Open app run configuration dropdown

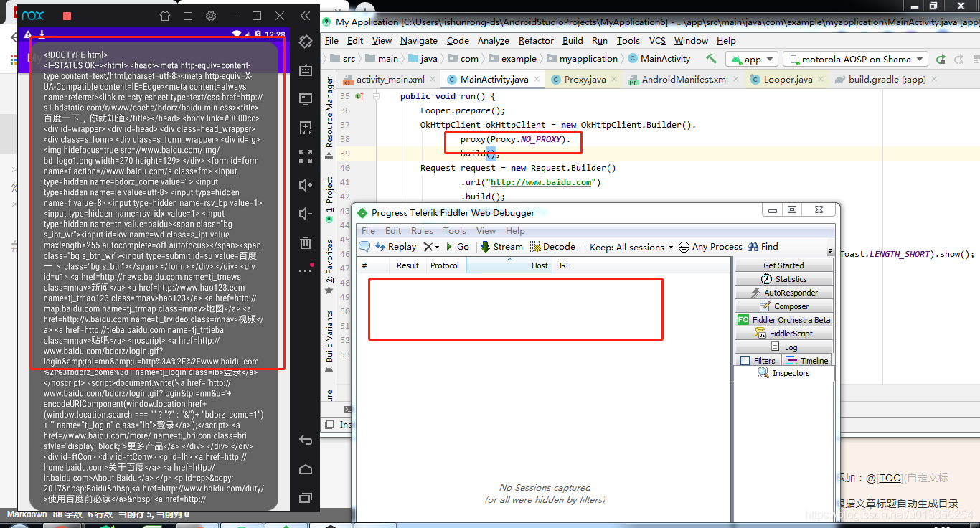coord(751,59)
